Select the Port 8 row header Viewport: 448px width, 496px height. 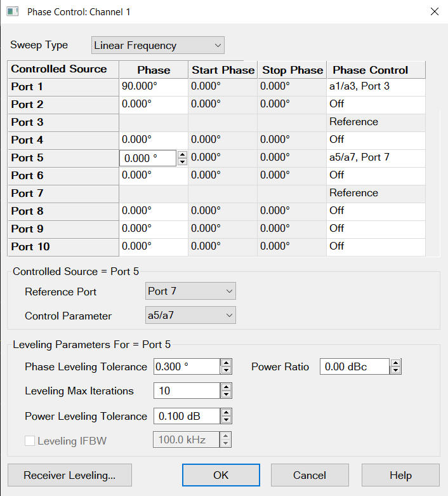(x=63, y=211)
